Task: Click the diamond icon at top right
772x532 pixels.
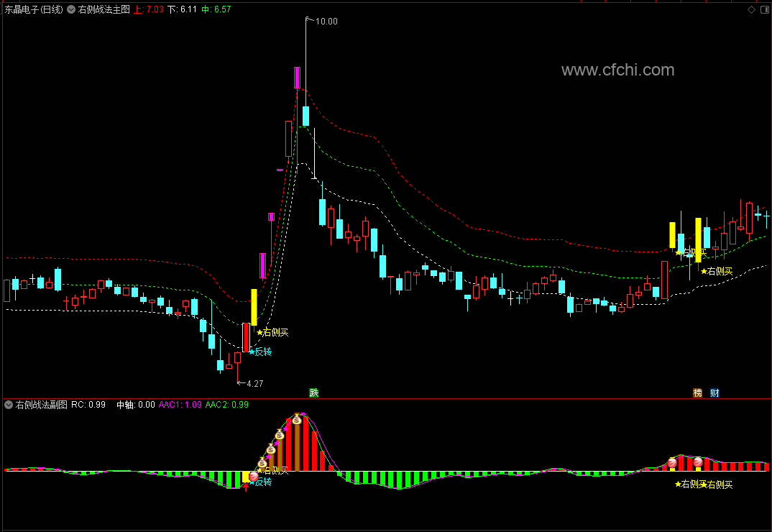Action: click(x=751, y=9)
